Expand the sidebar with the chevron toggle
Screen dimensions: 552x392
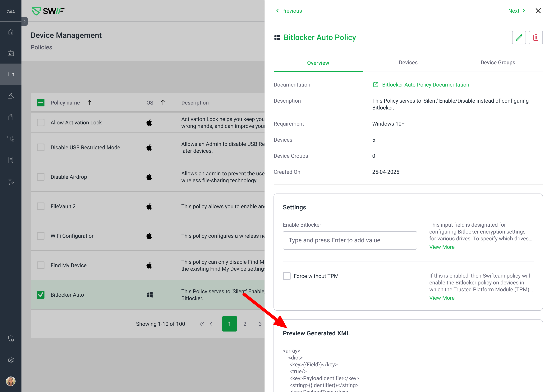pyautogui.click(x=24, y=21)
